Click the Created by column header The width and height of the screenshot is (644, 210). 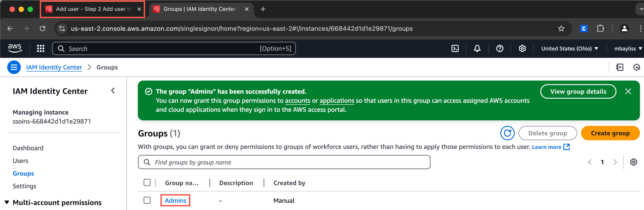[289, 183]
